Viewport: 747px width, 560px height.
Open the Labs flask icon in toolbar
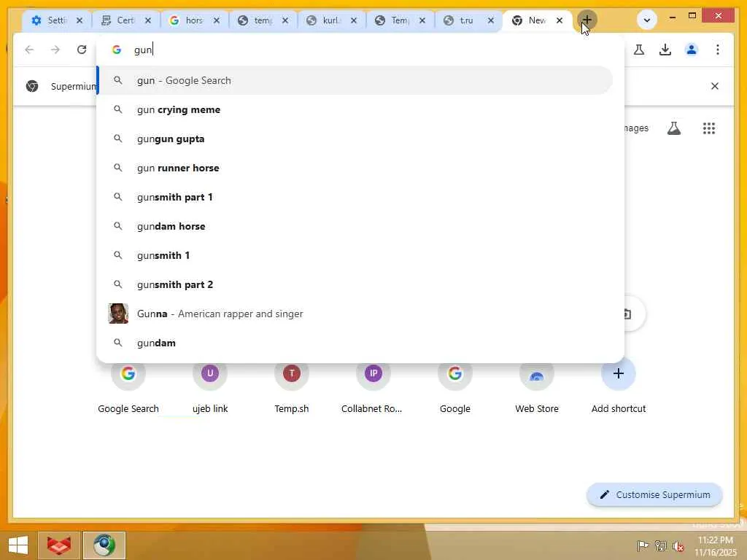coord(639,50)
